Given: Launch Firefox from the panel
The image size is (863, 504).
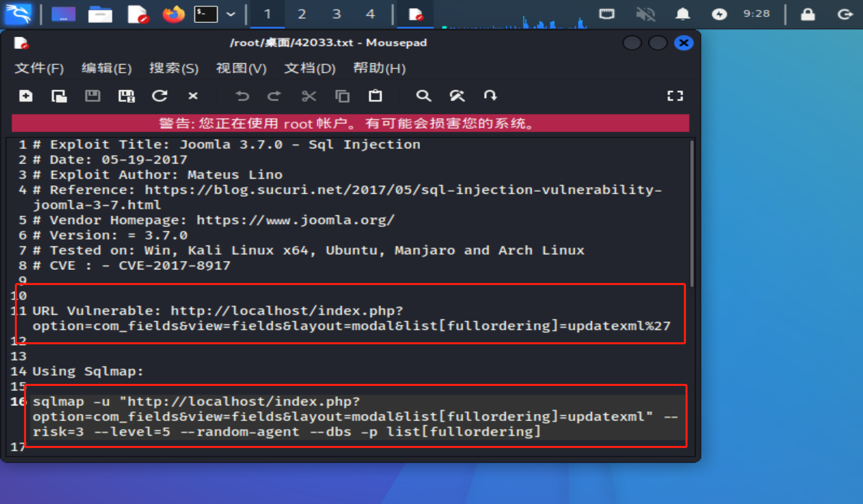Looking at the screenshot, I should pos(173,14).
